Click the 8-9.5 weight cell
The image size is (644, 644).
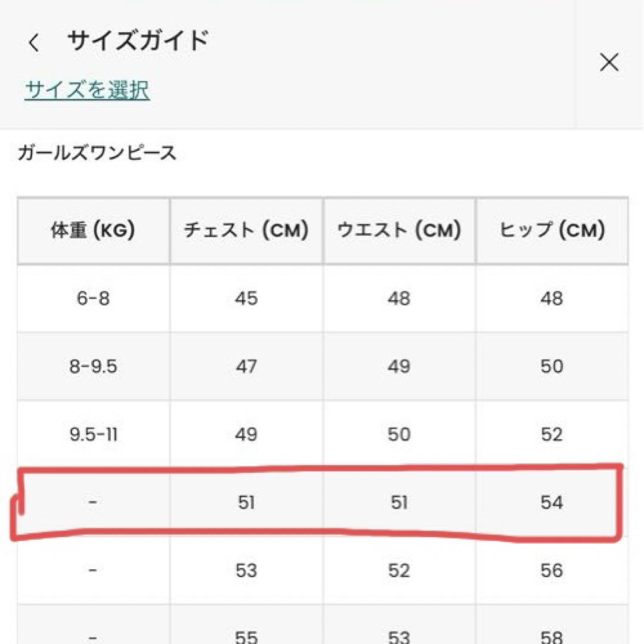click(x=93, y=366)
